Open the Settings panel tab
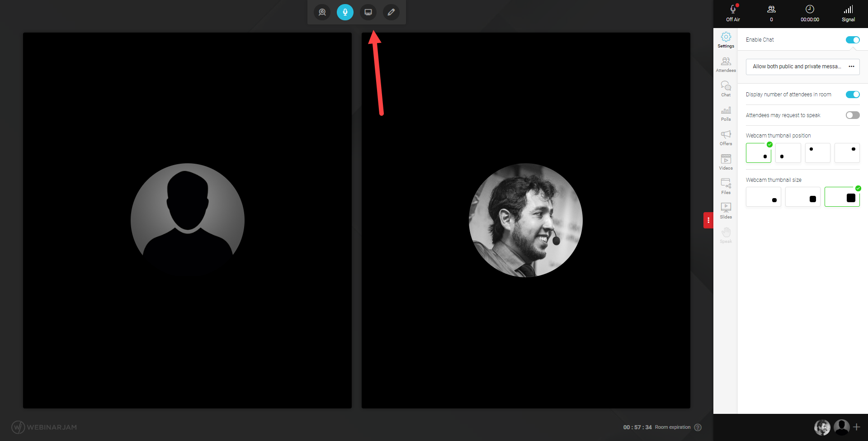868x441 pixels. (726, 40)
